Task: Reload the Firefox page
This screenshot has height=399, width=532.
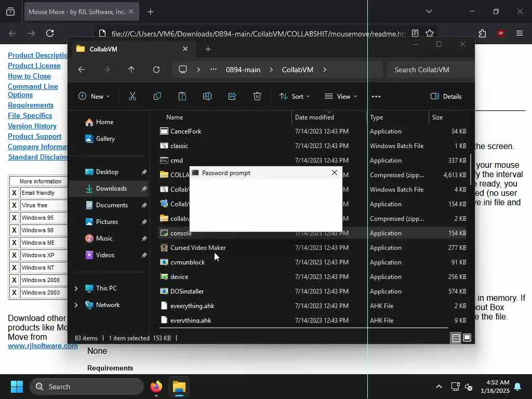Action: click(x=50, y=33)
